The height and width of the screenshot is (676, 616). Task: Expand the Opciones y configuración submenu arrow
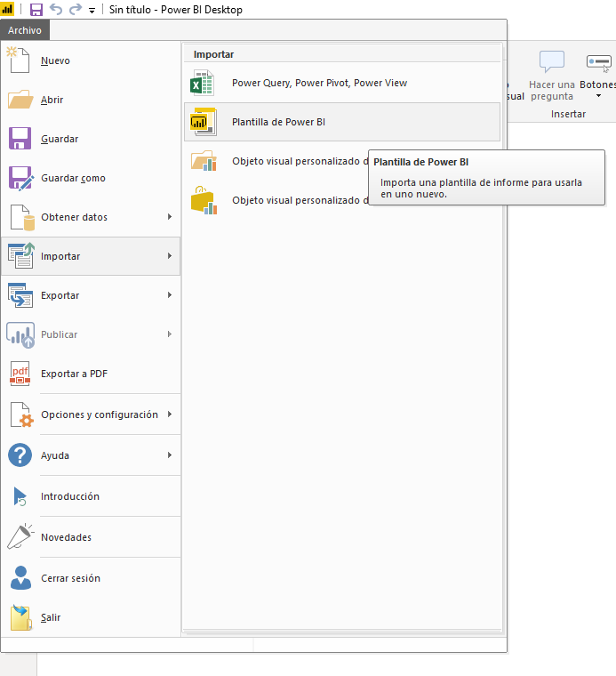[170, 414]
